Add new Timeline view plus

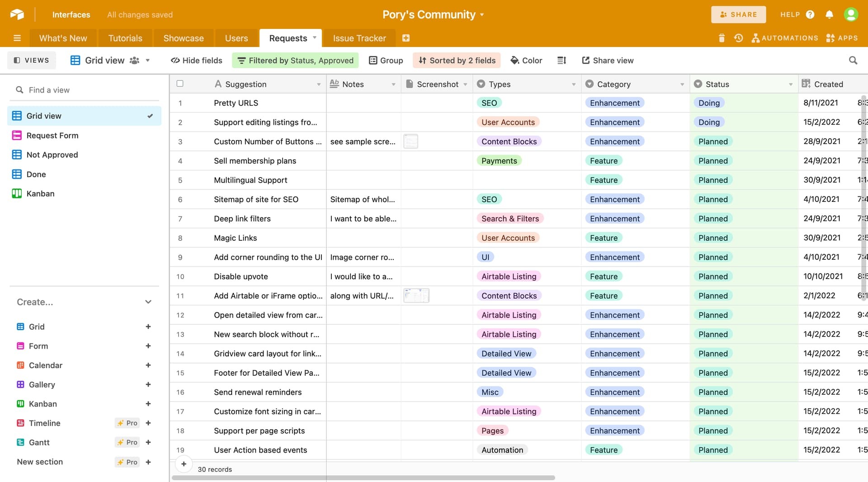point(148,423)
